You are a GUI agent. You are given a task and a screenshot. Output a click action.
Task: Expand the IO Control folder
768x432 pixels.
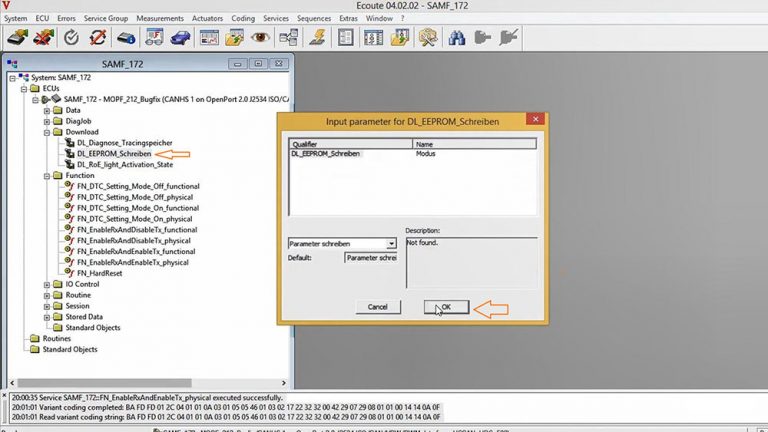(x=46, y=284)
